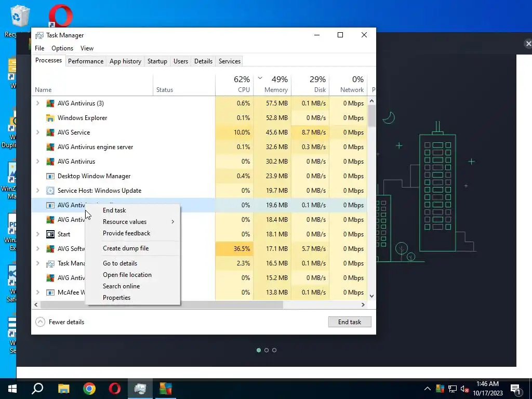
Task: Expand Service Host: Windows Update row
Action: tap(37, 191)
